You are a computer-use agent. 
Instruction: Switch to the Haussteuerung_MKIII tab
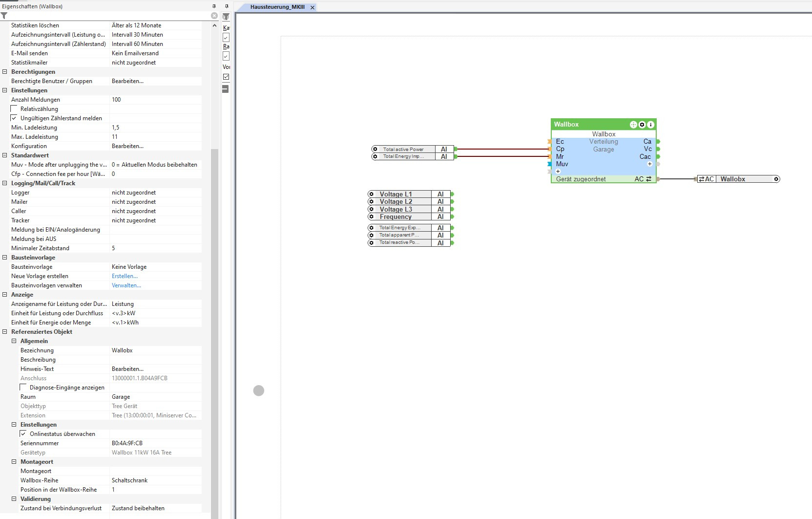tap(277, 7)
